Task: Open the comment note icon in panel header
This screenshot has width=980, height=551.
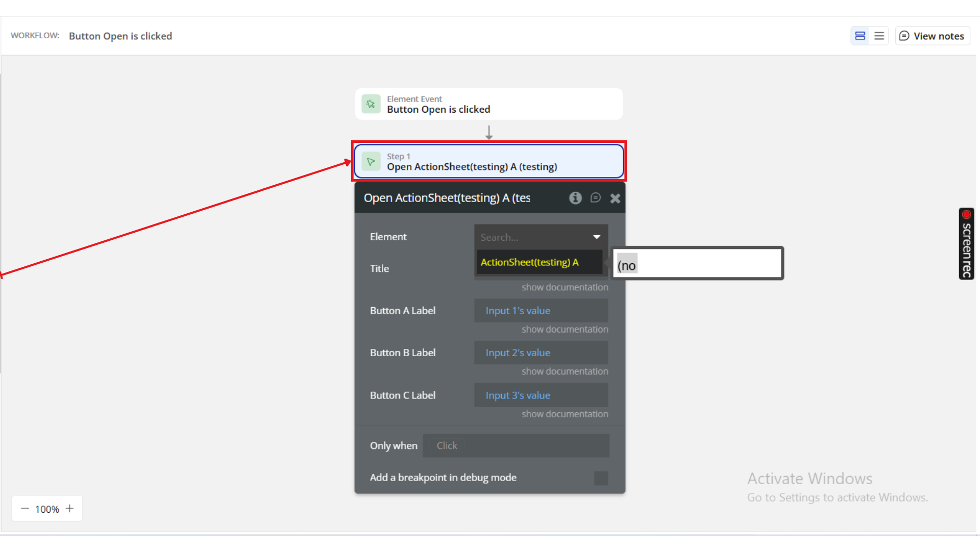Action: [x=595, y=198]
